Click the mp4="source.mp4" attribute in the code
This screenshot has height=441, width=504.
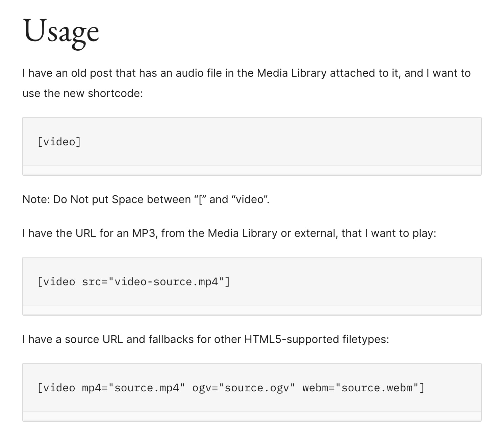(x=133, y=388)
